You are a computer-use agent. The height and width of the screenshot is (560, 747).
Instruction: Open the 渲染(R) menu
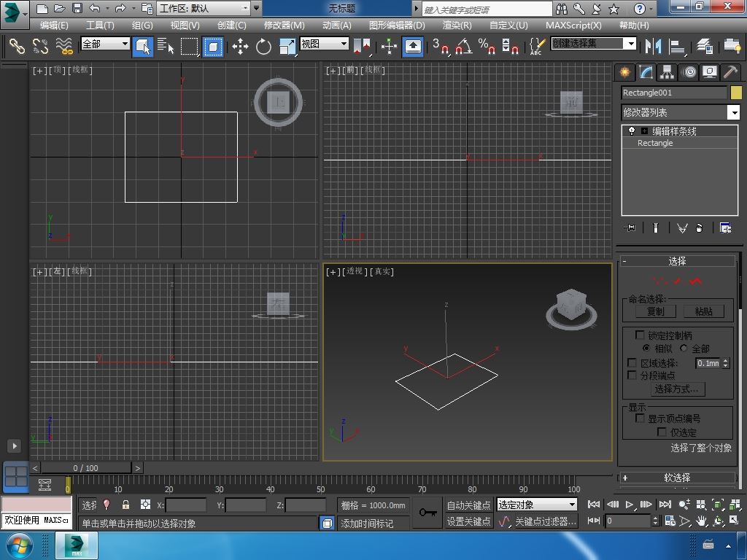(x=457, y=25)
